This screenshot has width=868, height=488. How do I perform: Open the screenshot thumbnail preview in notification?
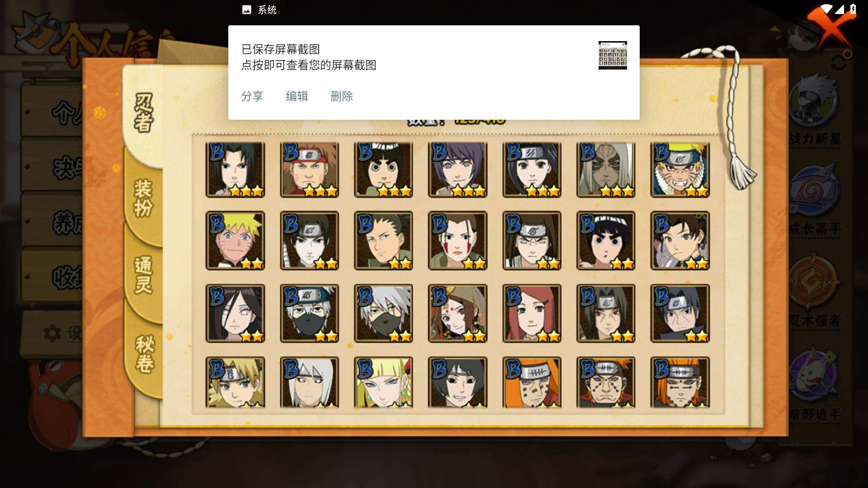tap(613, 55)
